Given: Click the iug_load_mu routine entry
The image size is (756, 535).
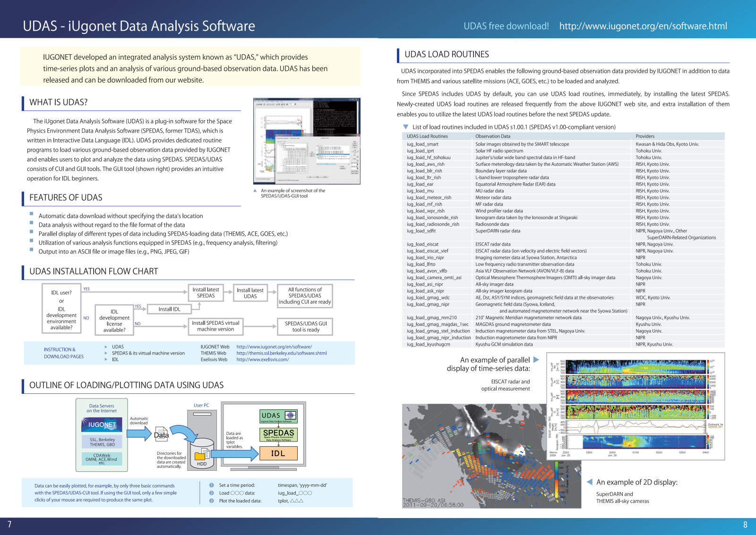Looking at the screenshot, I should (420, 191).
